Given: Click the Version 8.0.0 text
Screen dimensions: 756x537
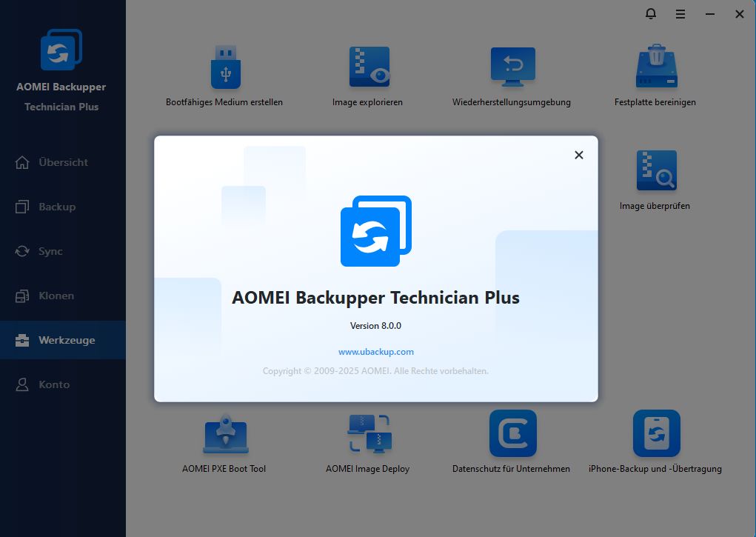Looking at the screenshot, I should 375,326.
